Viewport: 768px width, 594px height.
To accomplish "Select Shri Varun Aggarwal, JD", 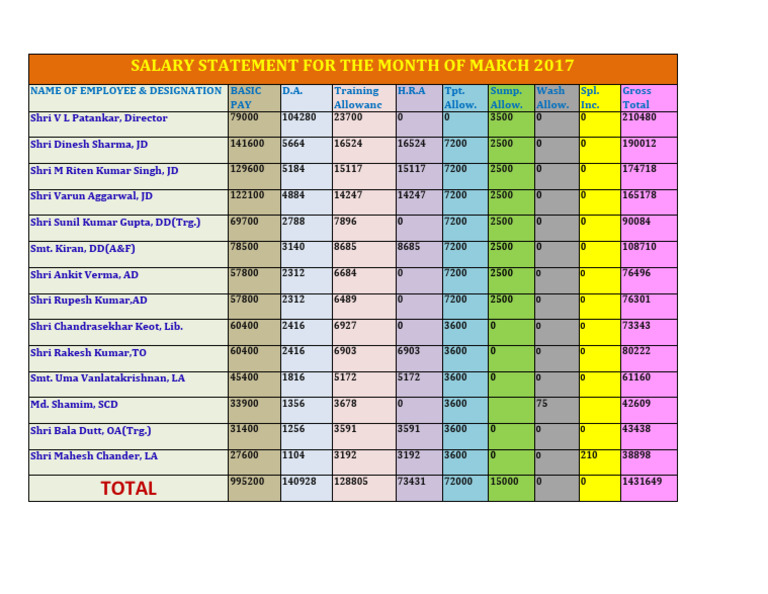I will [x=91, y=196].
